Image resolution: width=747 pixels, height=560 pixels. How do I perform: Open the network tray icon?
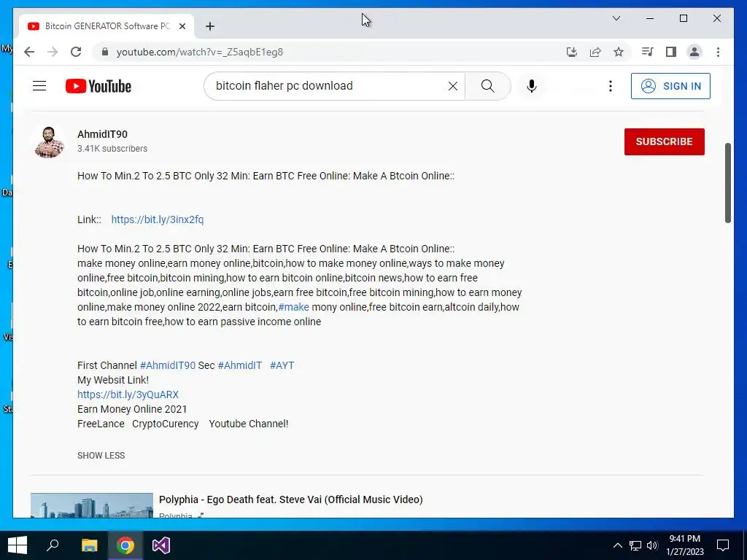click(x=635, y=545)
